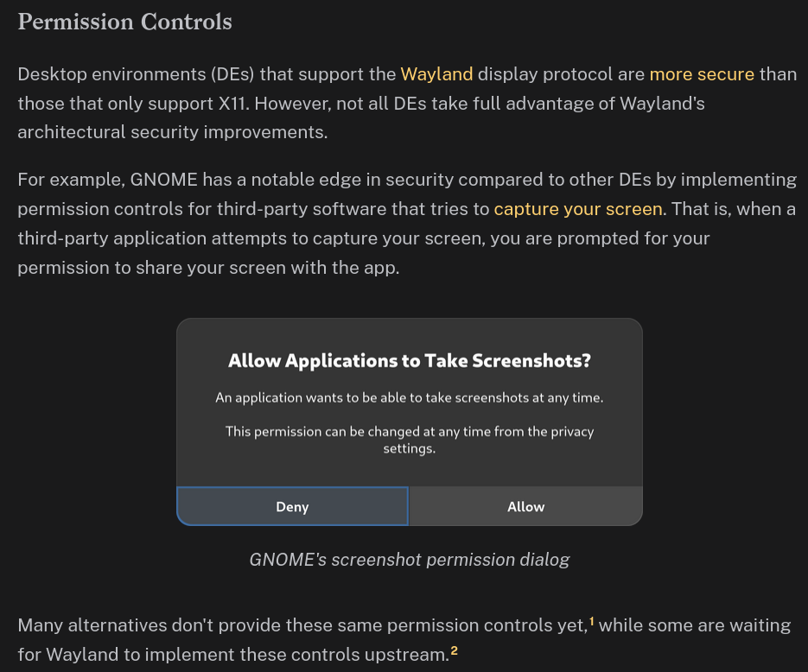Click 'This permission can be changed' text

click(409, 431)
